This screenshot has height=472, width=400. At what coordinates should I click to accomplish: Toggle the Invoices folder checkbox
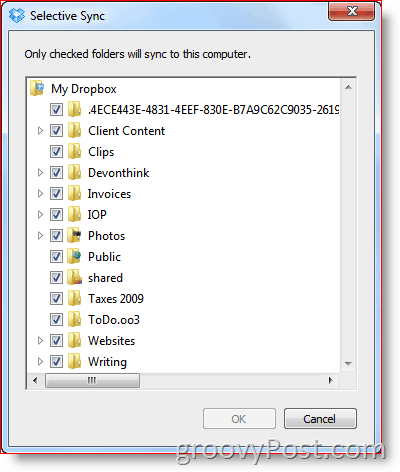click(56, 194)
